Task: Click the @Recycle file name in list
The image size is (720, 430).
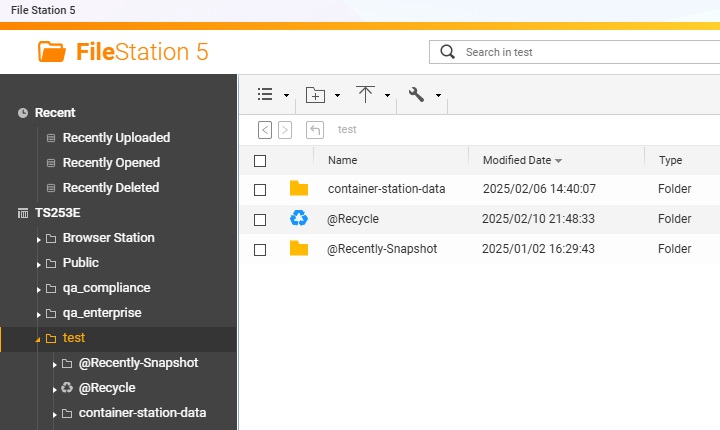Action: pyautogui.click(x=353, y=219)
